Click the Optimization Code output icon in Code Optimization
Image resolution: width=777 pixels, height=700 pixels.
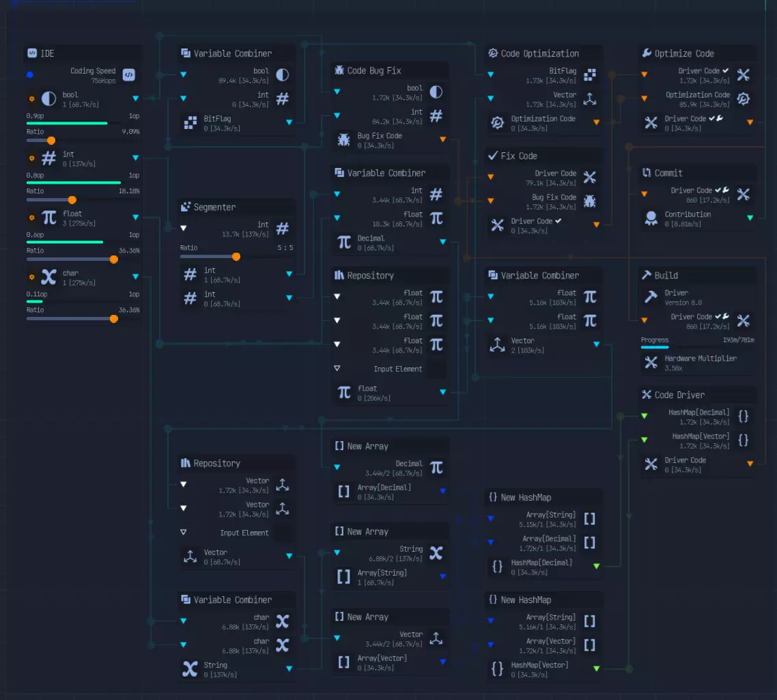pyautogui.click(x=498, y=122)
